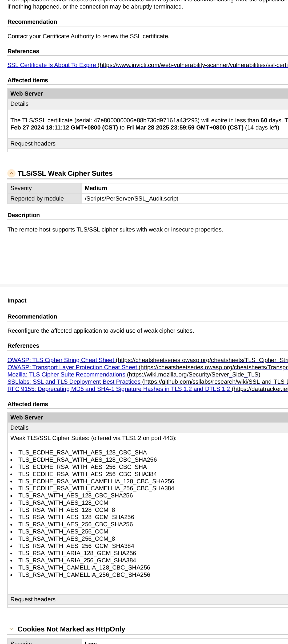Open SSLlabs SSL and TLS Deployment Best Practices
Image resolution: width=288 pixels, height=644 pixels.
pos(74,382)
